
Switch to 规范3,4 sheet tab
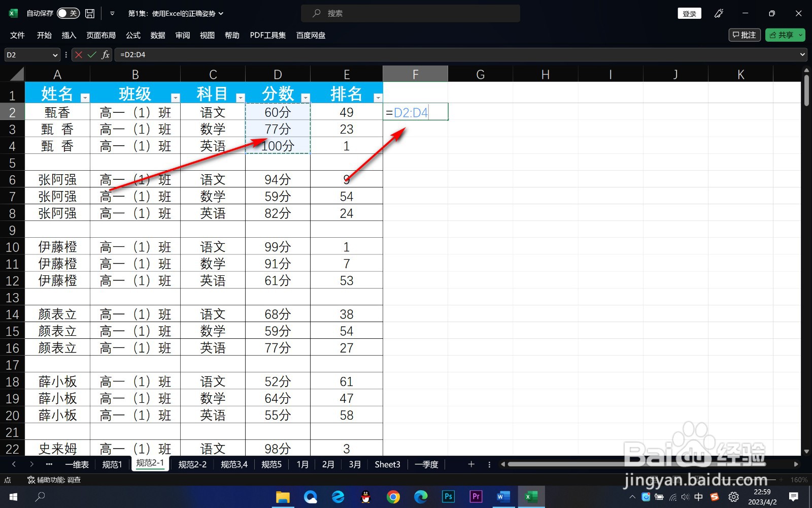coord(234,464)
